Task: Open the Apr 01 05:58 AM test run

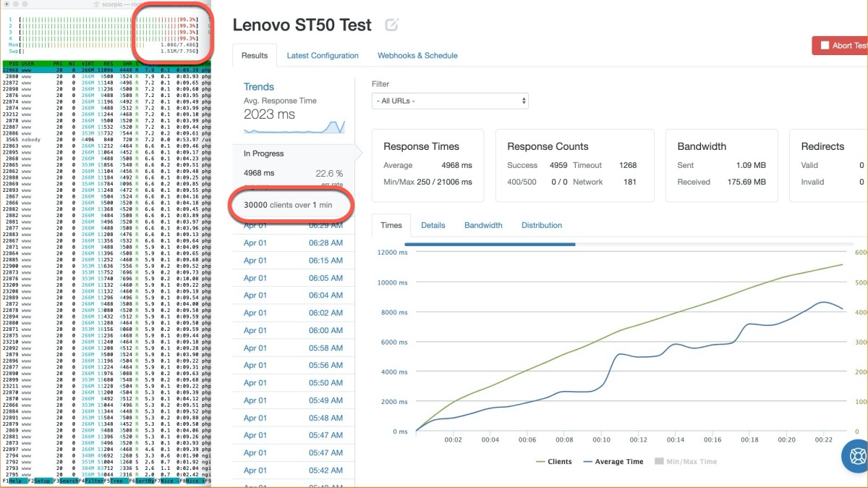Action: (x=293, y=348)
